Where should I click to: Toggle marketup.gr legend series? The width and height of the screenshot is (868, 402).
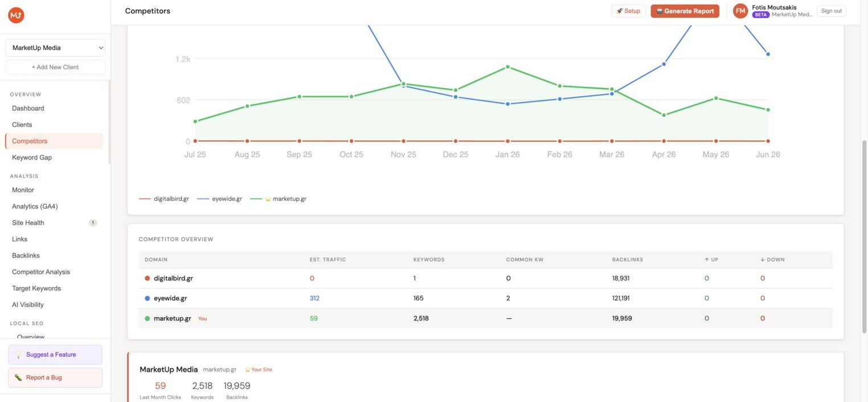pyautogui.click(x=279, y=199)
